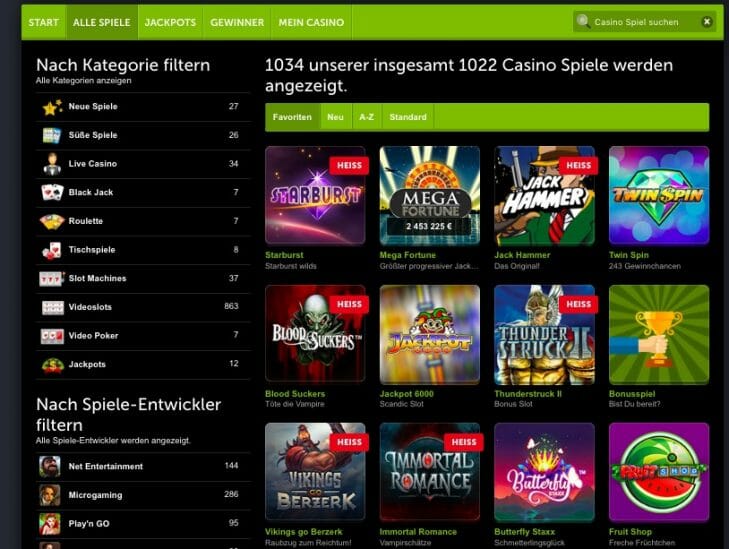Click the HEISS badge on Immortal Romance
Image resolution: width=729 pixels, height=549 pixels.
[x=464, y=442]
